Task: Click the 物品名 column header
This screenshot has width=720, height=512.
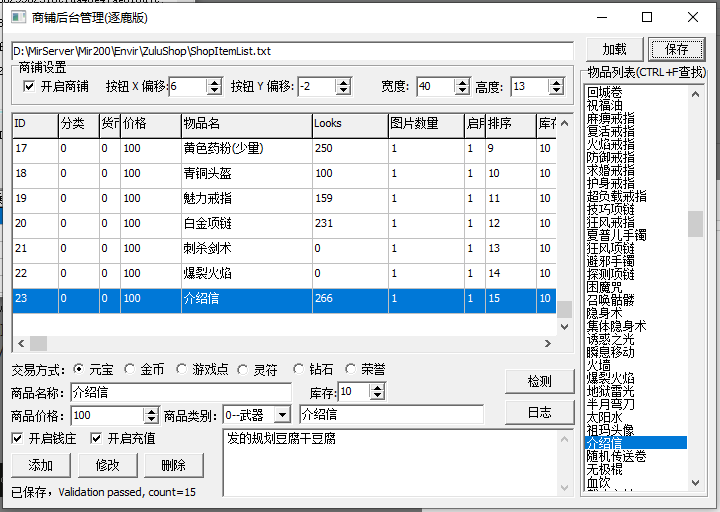Action: click(x=247, y=124)
